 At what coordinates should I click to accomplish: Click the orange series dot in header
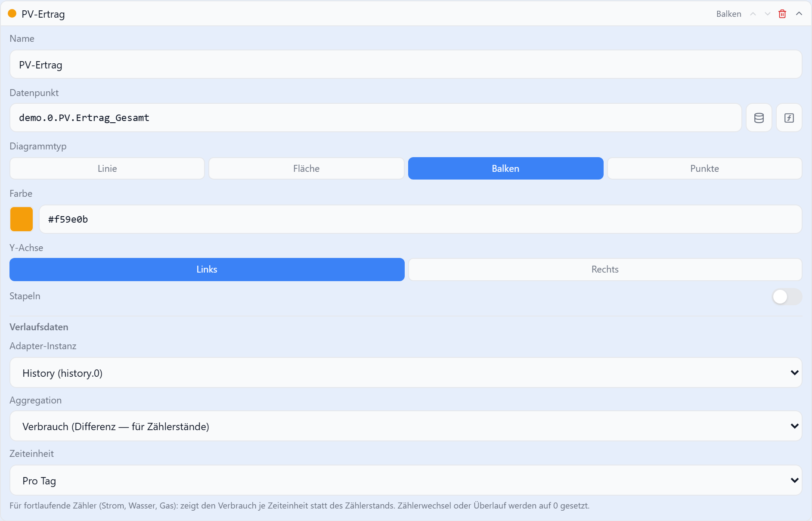coord(12,14)
